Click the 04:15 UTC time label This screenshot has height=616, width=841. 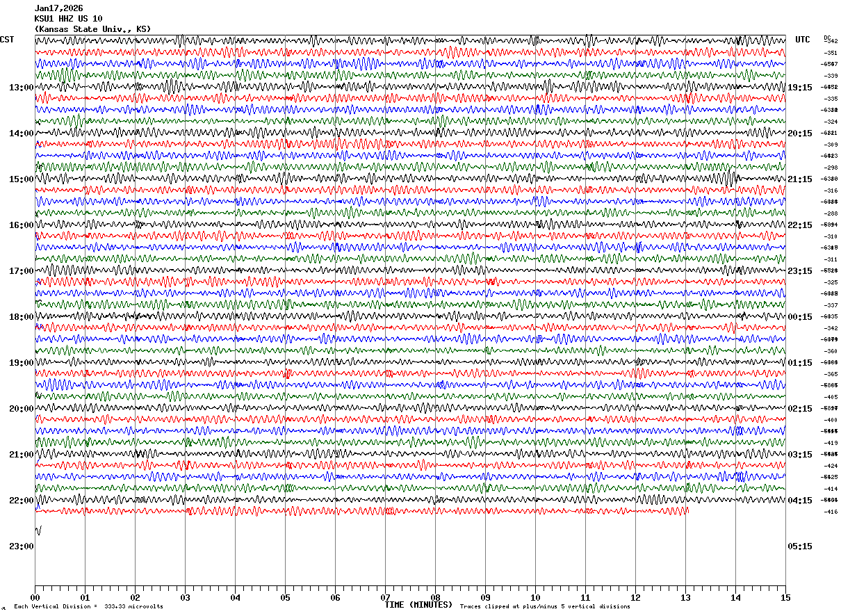pos(800,501)
